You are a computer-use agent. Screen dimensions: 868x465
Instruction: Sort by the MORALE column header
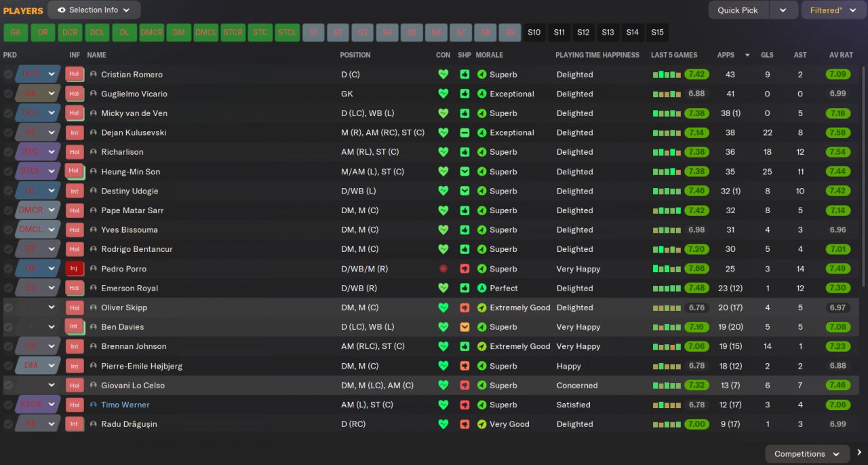pos(490,55)
